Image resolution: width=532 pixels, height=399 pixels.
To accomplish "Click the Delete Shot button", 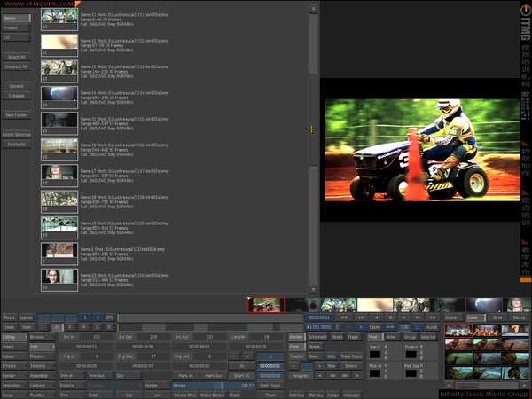I will 184,394.
